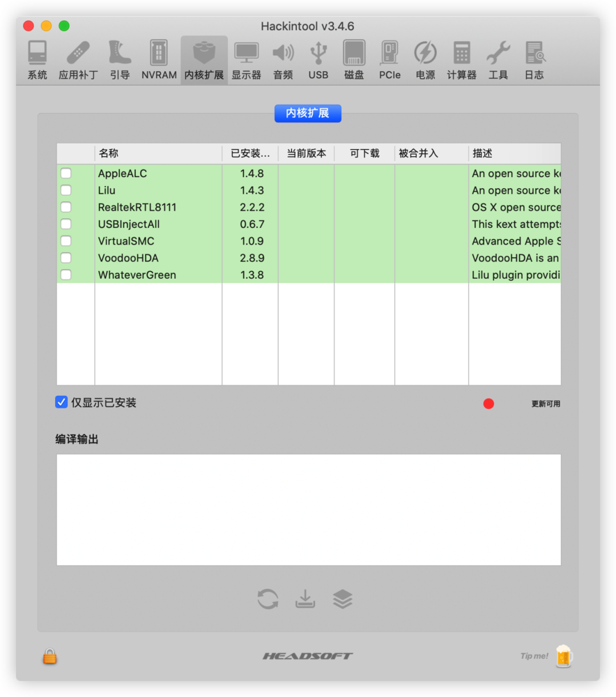The image size is (616, 697).
Task: Sort by the 可下载 column header
Action: tap(364, 153)
